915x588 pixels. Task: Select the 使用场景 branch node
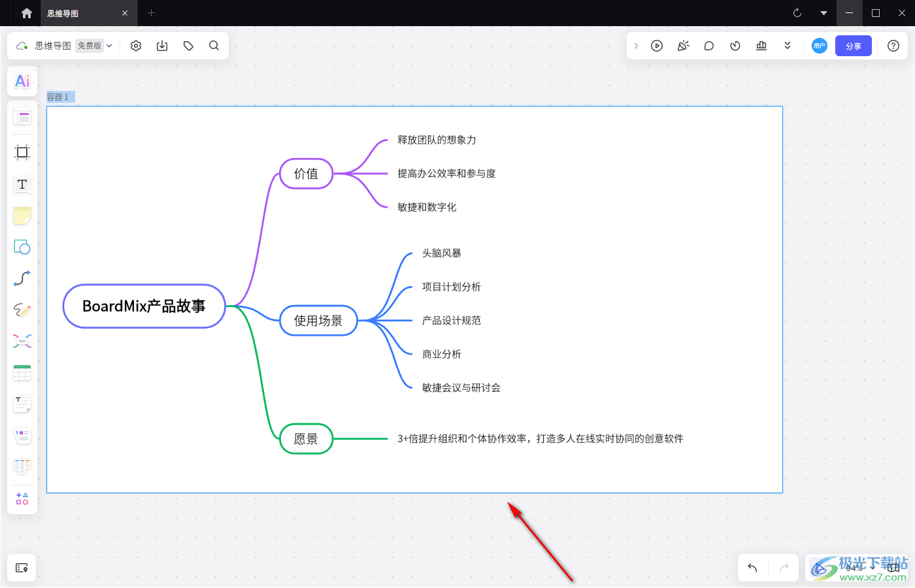coord(318,321)
